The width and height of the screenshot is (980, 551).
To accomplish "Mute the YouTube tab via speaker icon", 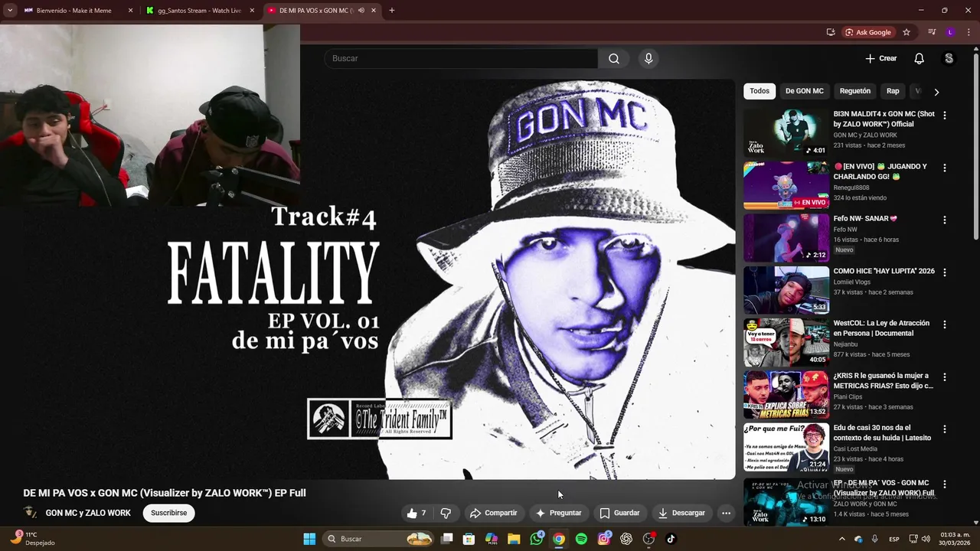I will click(361, 11).
